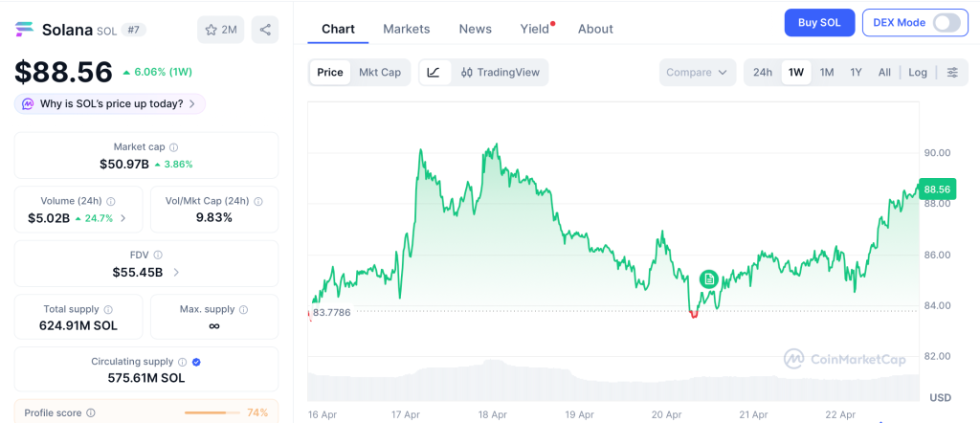
Task: Enable the Log scale option
Action: pyautogui.click(x=918, y=72)
